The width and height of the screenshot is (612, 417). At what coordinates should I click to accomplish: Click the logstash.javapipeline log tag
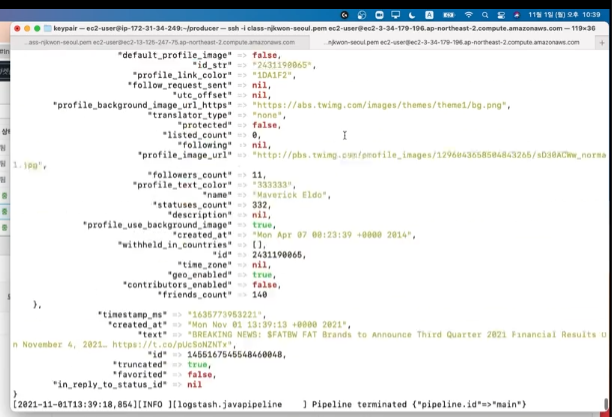229,405
